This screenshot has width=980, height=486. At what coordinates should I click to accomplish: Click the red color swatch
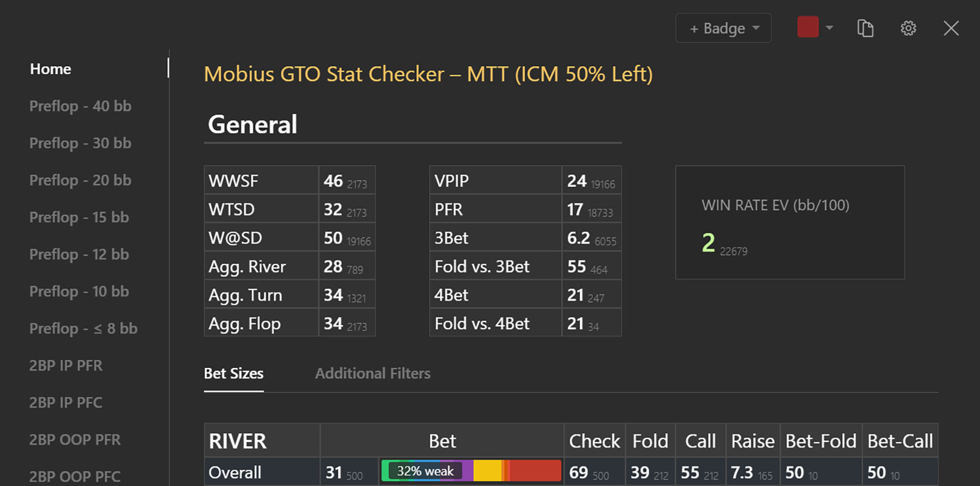(x=807, y=27)
